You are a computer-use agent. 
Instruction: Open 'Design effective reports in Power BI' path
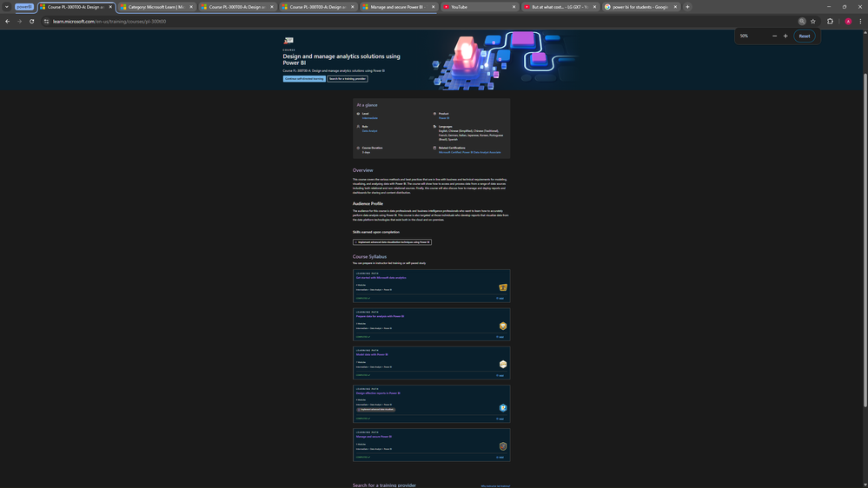coord(378,393)
